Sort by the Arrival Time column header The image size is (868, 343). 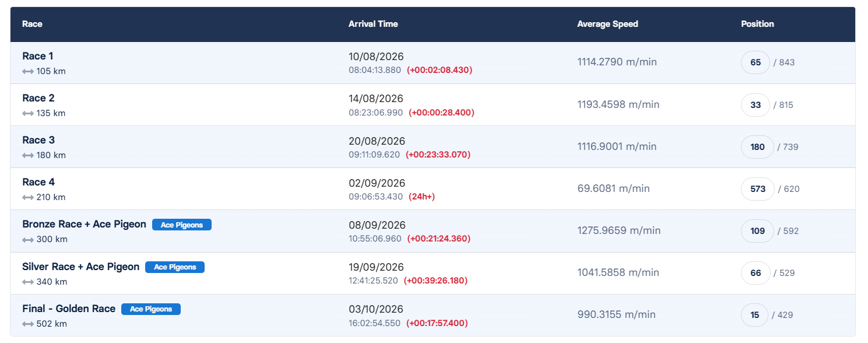(x=373, y=24)
